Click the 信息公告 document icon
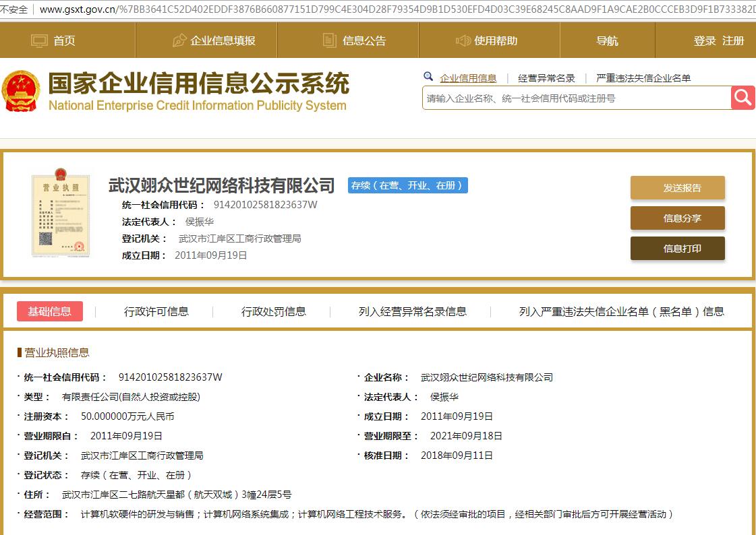This screenshot has width=756, height=535. pyautogui.click(x=329, y=40)
